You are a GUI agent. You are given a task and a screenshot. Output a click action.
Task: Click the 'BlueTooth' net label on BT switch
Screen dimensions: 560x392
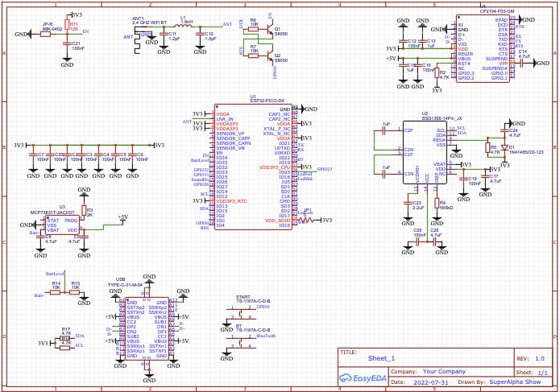266,336
